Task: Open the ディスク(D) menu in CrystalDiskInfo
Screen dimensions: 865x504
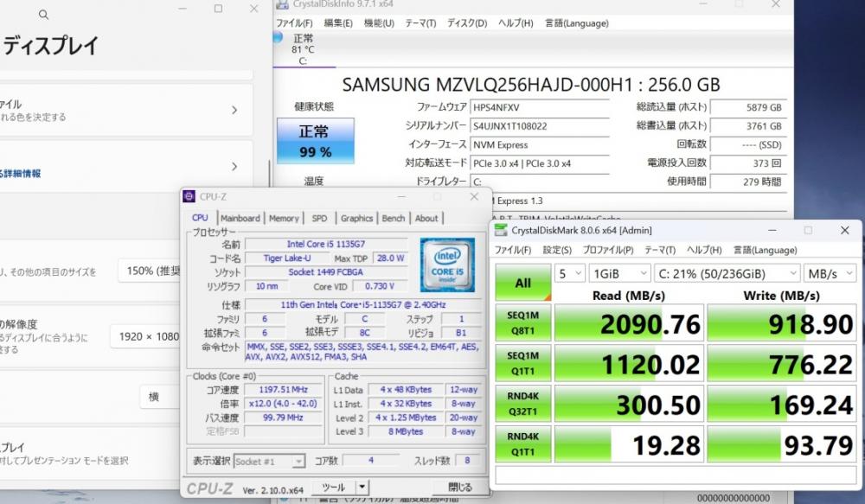Action: coord(467,23)
